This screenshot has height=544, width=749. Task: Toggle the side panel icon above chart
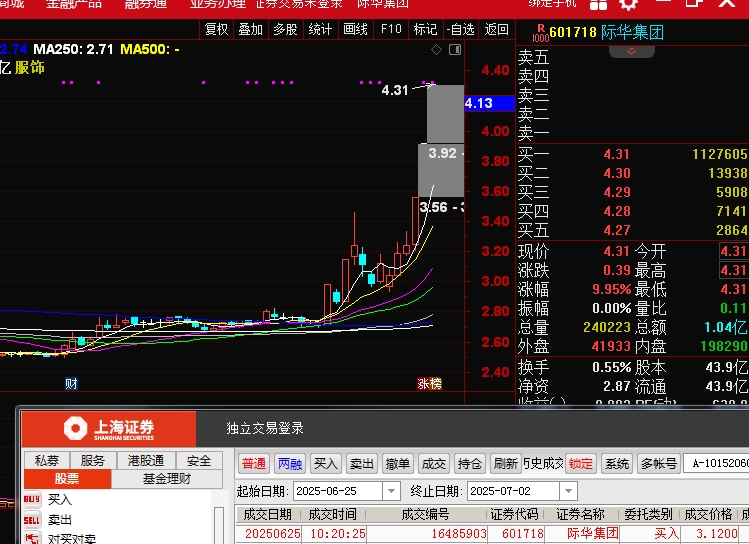click(x=455, y=49)
